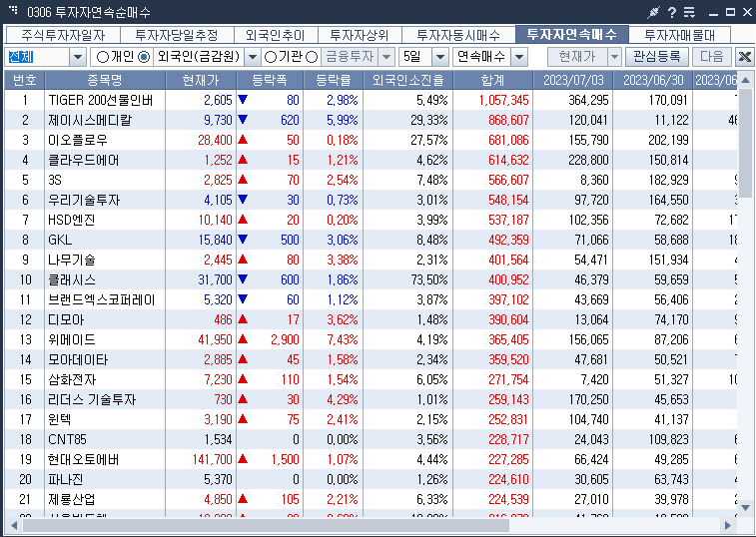Click the down arrow icon in 클래시스 row
Image resolution: width=756 pixels, height=537 pixels.
coord(243,279)
